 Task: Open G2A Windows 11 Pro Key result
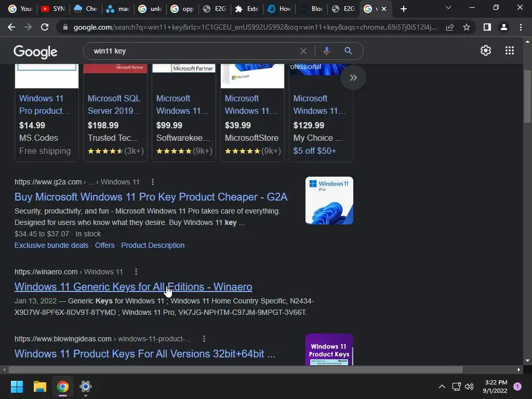151,197
